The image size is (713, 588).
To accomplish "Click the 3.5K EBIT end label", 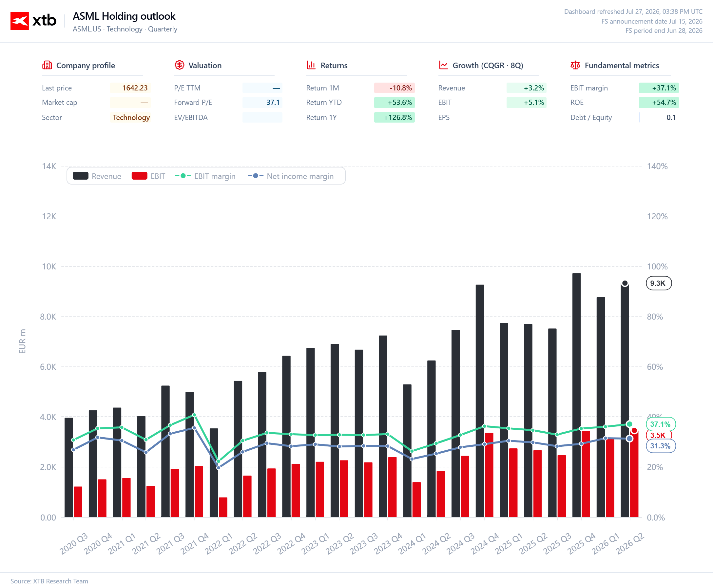I will [658, 435].
